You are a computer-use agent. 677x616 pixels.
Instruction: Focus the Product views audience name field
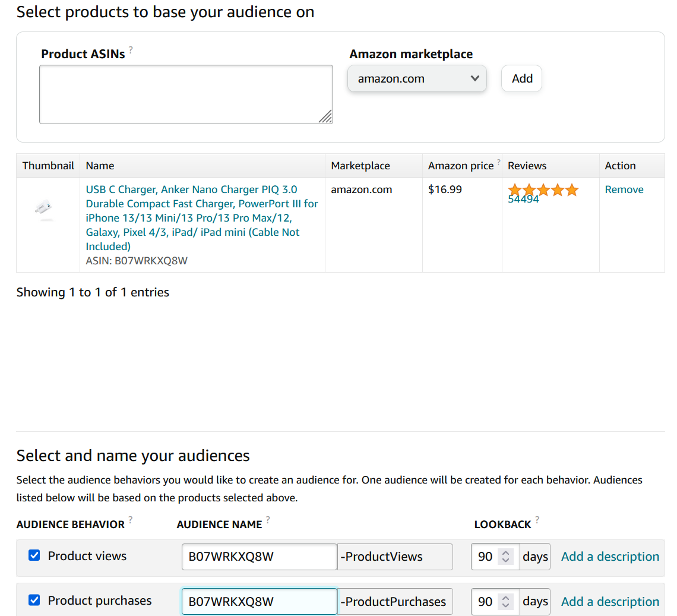click(x=259, y=557)
